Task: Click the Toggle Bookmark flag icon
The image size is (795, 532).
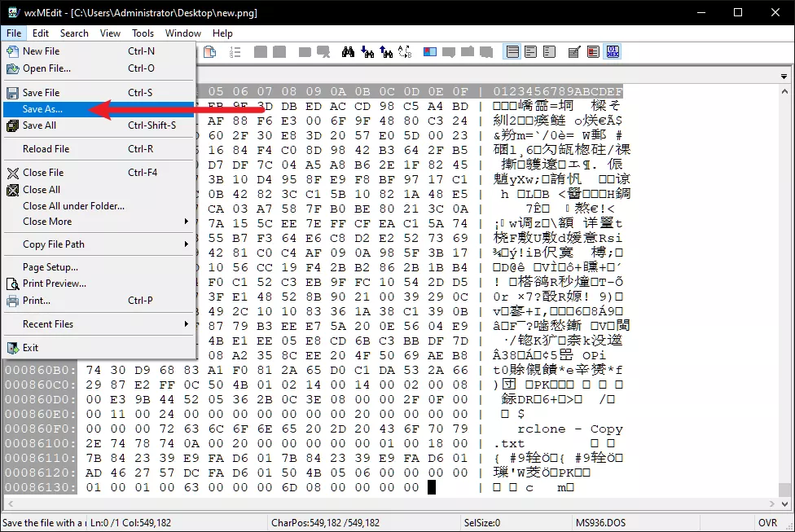Action: tap(430, 51)
